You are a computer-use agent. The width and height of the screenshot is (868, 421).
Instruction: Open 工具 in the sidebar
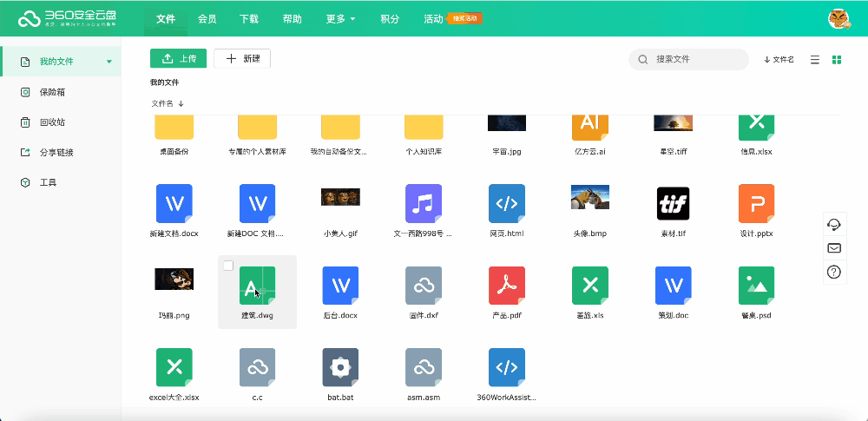48,182
